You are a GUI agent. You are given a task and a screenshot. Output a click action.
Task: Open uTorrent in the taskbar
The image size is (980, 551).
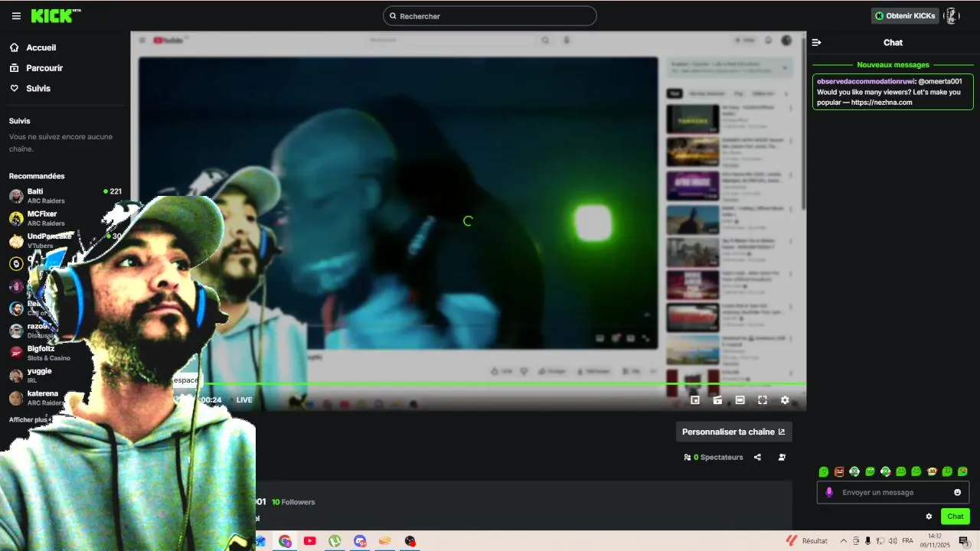335,541
